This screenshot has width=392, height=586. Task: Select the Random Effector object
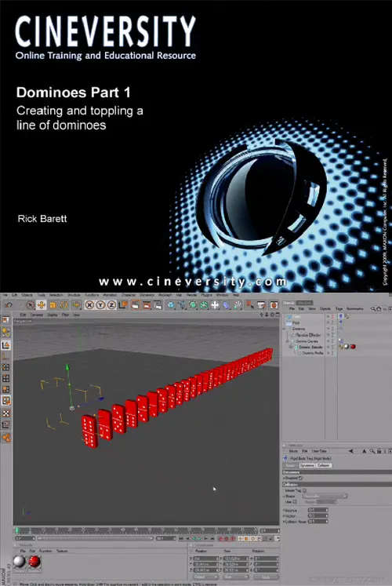[x=308, y=335]
